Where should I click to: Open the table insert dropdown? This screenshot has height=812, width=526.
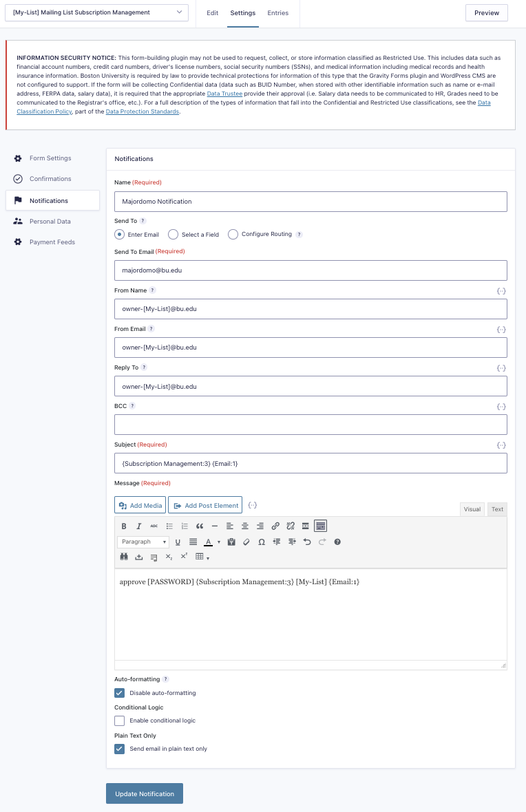[202, 557]
